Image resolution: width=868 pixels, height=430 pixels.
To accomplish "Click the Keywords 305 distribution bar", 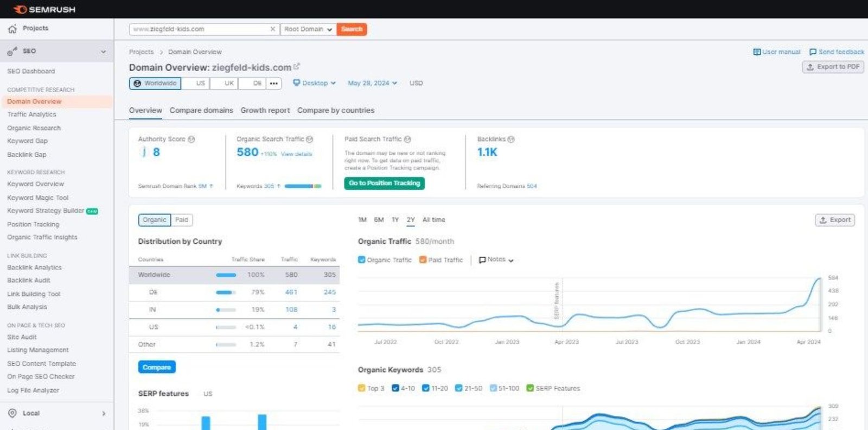I will point(303,186).
